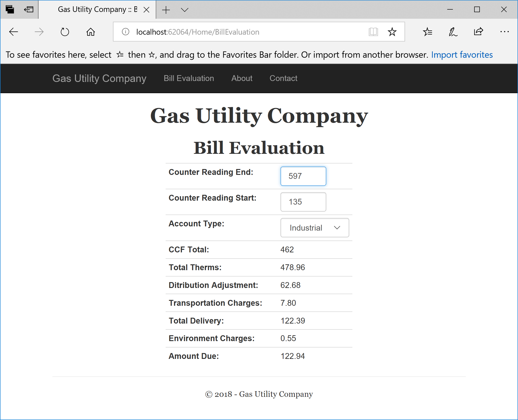
Task: Click Environment Charges value 0.55
Action: pyautogui.click(x=288, y=338)
